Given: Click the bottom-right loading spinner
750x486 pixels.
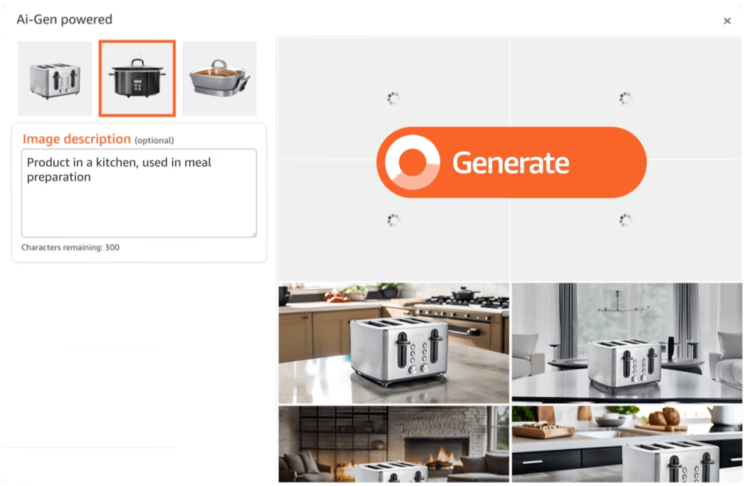Looking at the screenshot, I should [x=625, y=220].
